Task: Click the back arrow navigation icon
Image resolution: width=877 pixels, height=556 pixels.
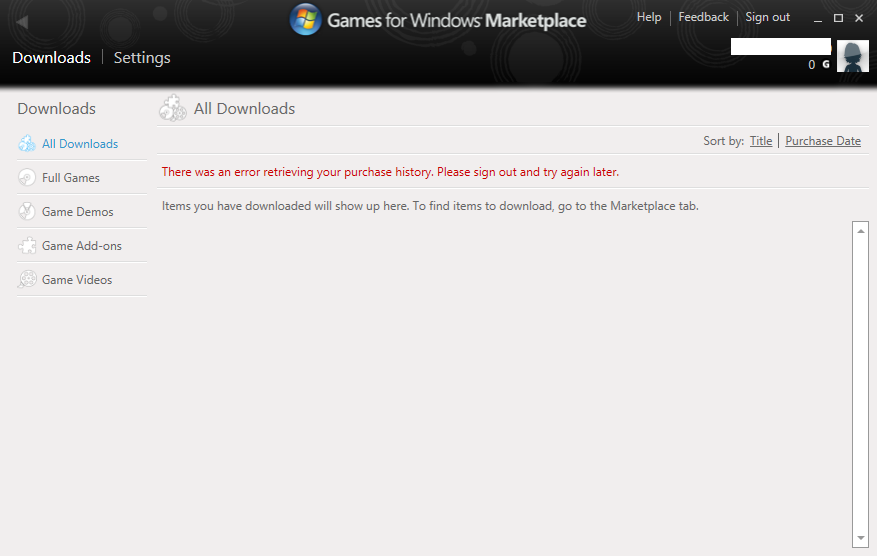Action: 22,22
